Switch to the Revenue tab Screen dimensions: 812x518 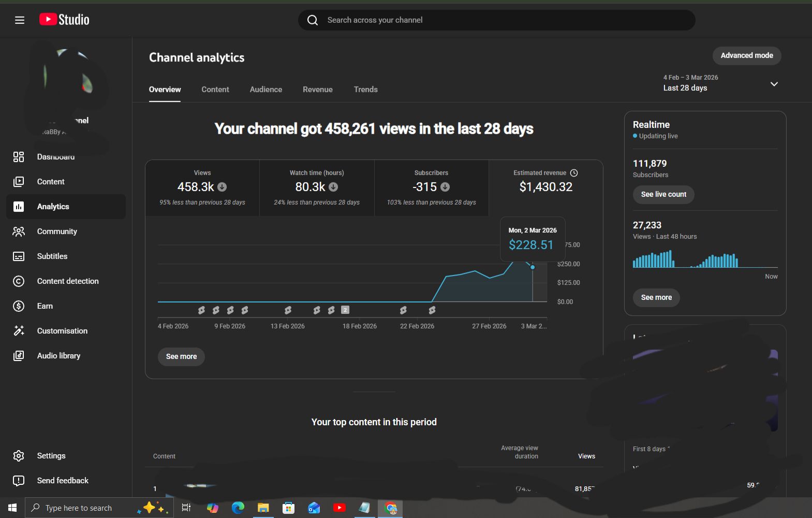tap(317, 90)
